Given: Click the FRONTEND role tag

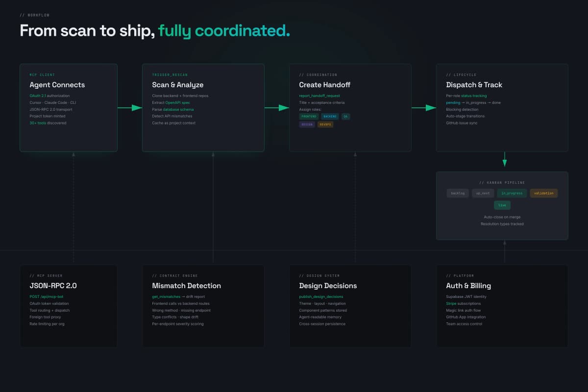Looking at the screenshot, I should tap(309, 117).
